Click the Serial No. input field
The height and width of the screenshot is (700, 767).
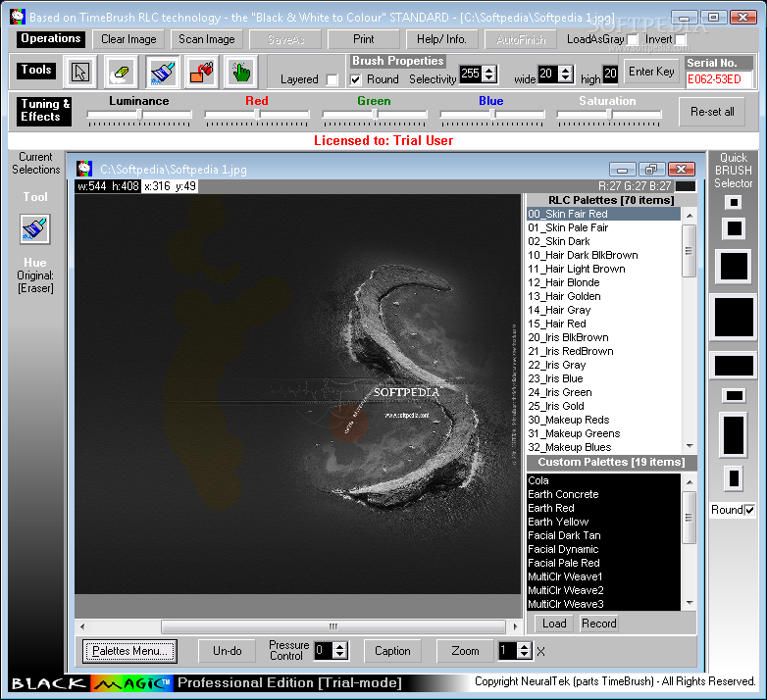718,79
